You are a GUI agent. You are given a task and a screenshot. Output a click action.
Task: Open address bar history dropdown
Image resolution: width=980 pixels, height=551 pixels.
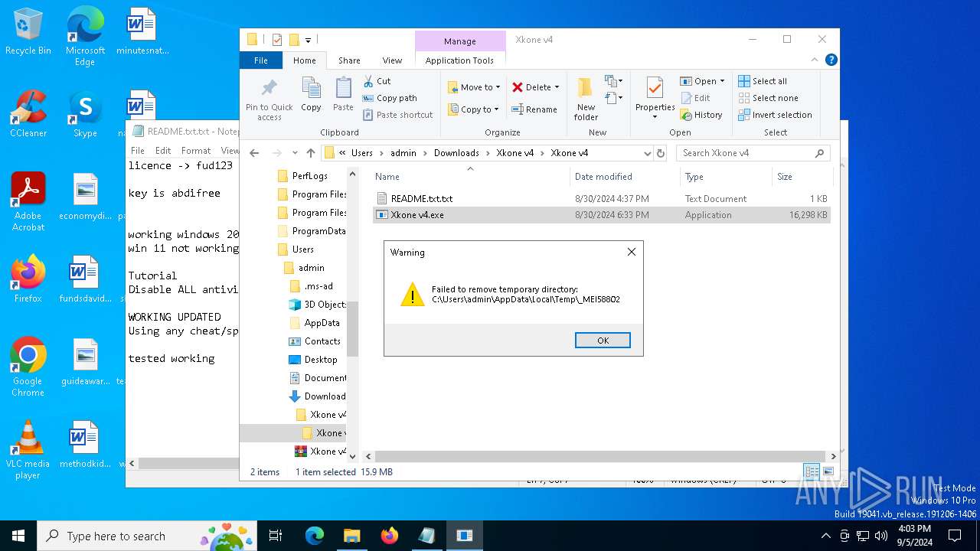pyautogui.click(x=648, y=153)
